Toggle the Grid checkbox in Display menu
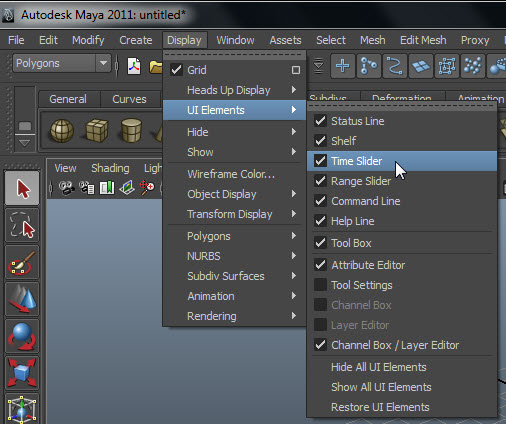 177,70
